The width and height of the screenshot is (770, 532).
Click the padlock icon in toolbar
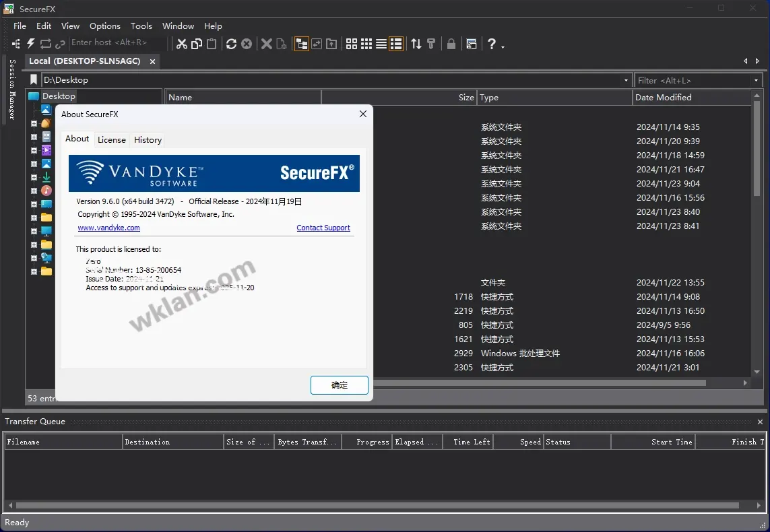[x=451, y=44]
